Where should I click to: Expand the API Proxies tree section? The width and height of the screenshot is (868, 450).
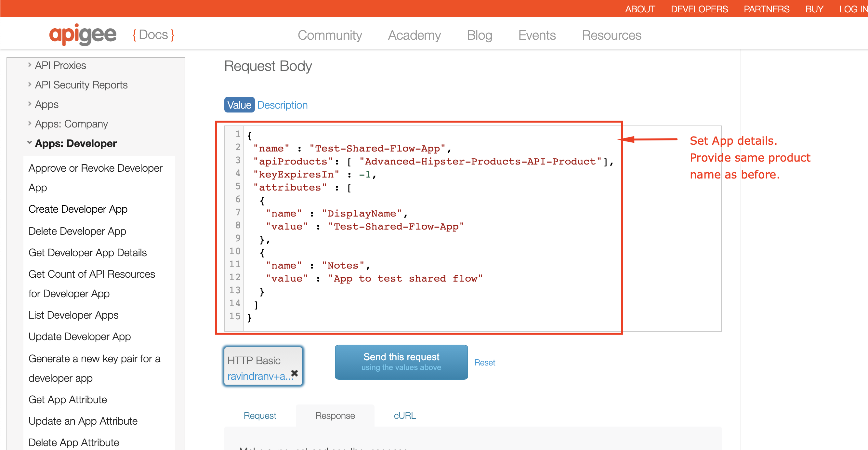pyautogui.click(x=30, y=65)
